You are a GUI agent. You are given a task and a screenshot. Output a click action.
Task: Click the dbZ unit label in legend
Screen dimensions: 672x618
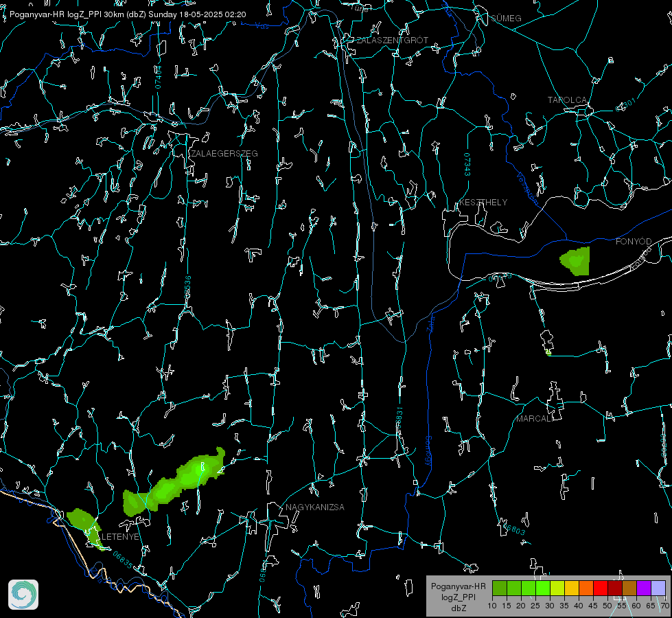(459, 608)
